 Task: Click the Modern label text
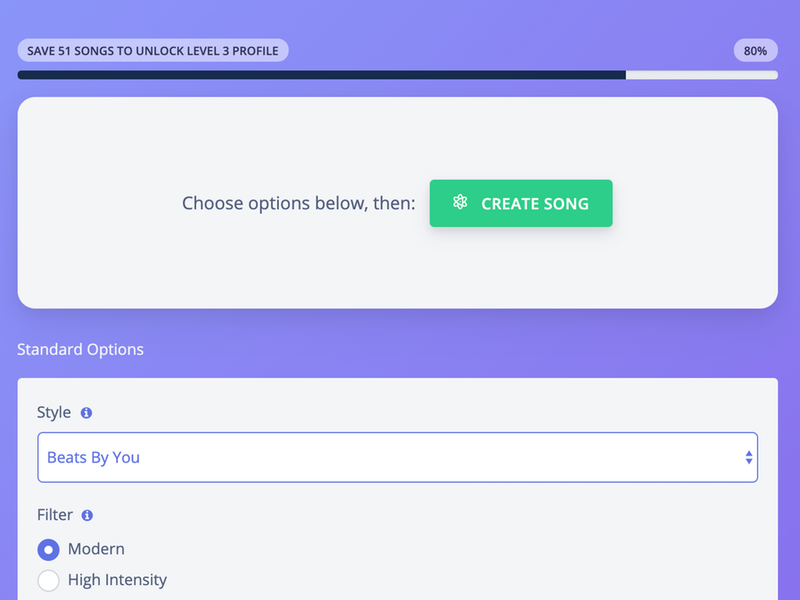tap(96, 549)
